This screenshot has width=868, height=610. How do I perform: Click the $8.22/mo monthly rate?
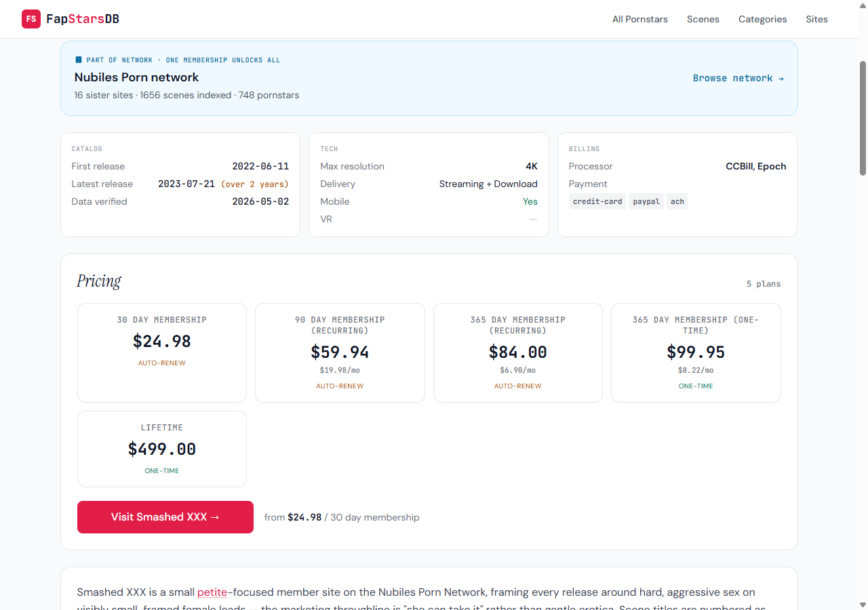(x=696, y=370)
